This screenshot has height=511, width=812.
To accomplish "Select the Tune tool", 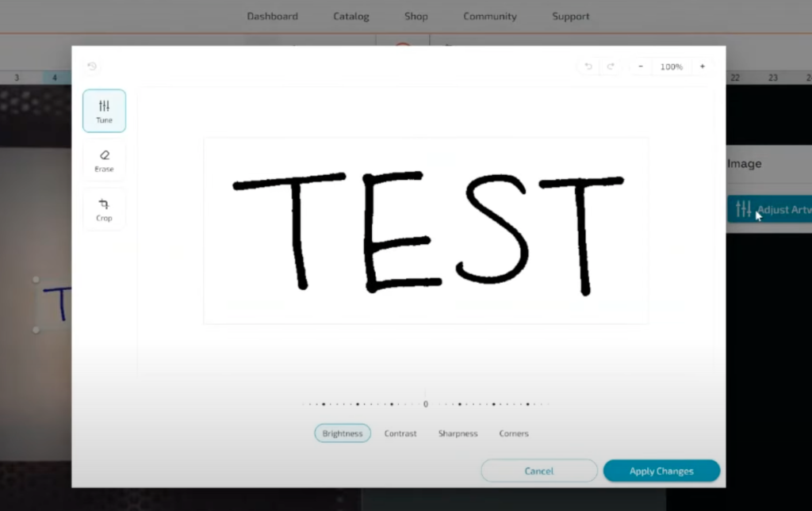I will coord(104,111).
